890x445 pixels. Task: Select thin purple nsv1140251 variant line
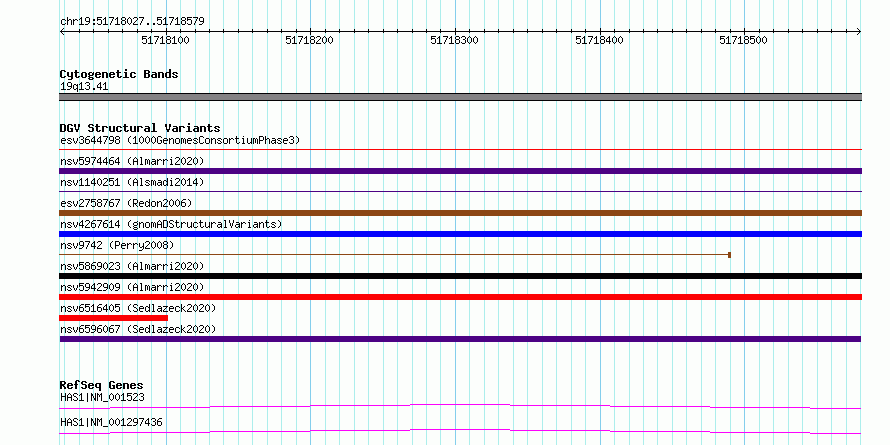pyautogui.click(x=460, y=192)
